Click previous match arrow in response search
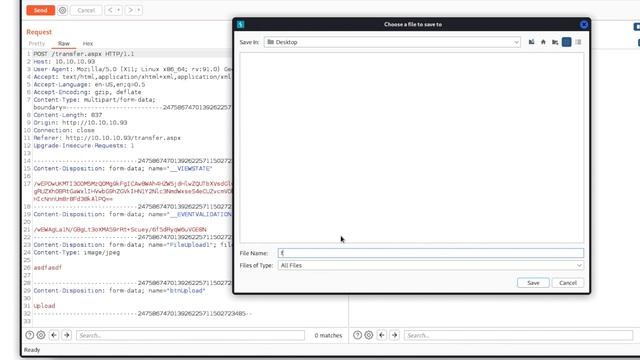 tap(382, 335)
